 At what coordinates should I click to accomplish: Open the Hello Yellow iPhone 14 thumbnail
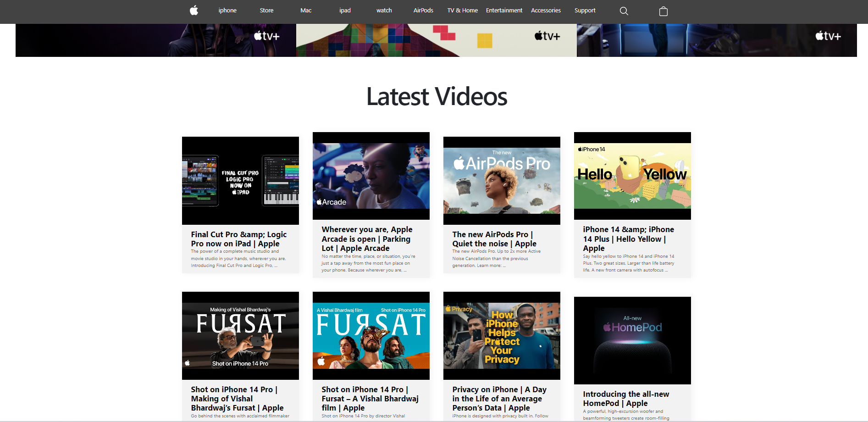point(632,176)
